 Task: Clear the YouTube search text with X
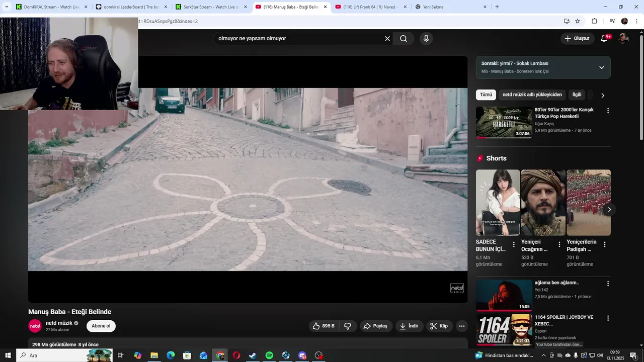(x=387, y=39)
